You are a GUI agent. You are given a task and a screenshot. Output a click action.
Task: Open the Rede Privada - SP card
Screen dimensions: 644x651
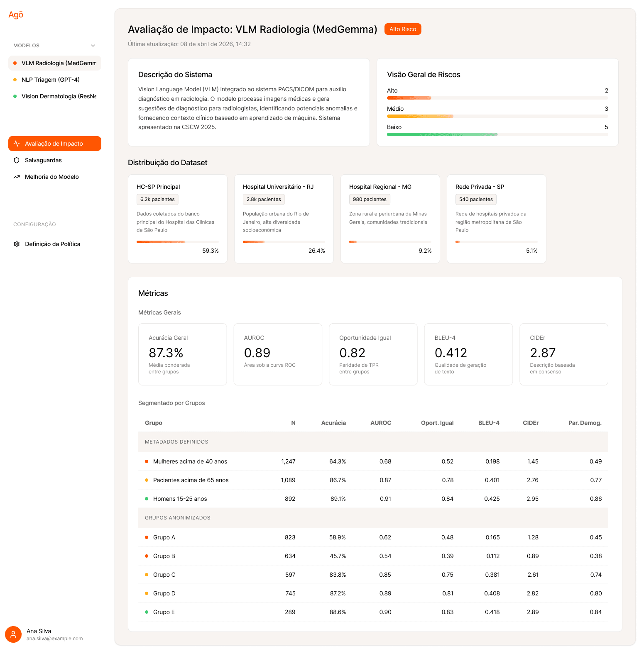497,219
